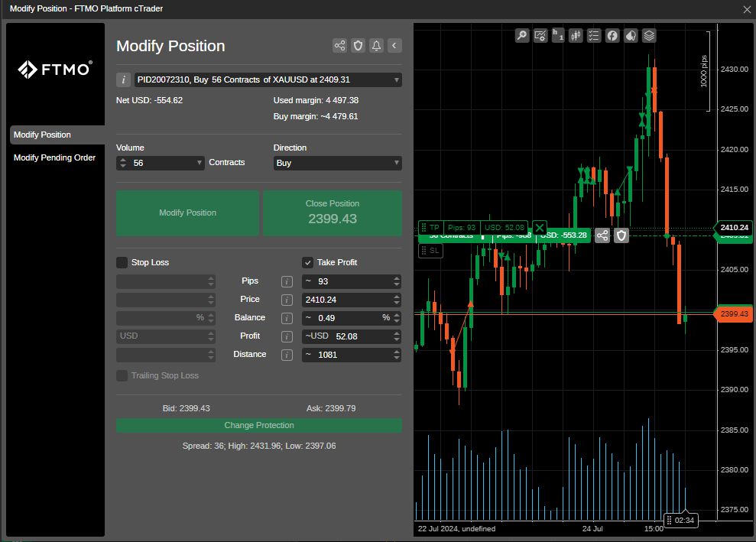Image resolution: width=756 pixels, height=542 pixels.
Task: Click Take Profit Distance 1081 spinner arrows
Action: pyautogui.click(x=396, y=355)
